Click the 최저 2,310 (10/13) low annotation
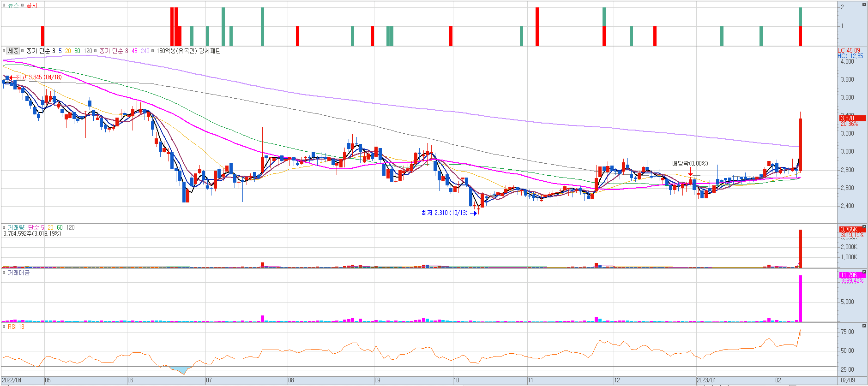 click(x=444, y=213)
